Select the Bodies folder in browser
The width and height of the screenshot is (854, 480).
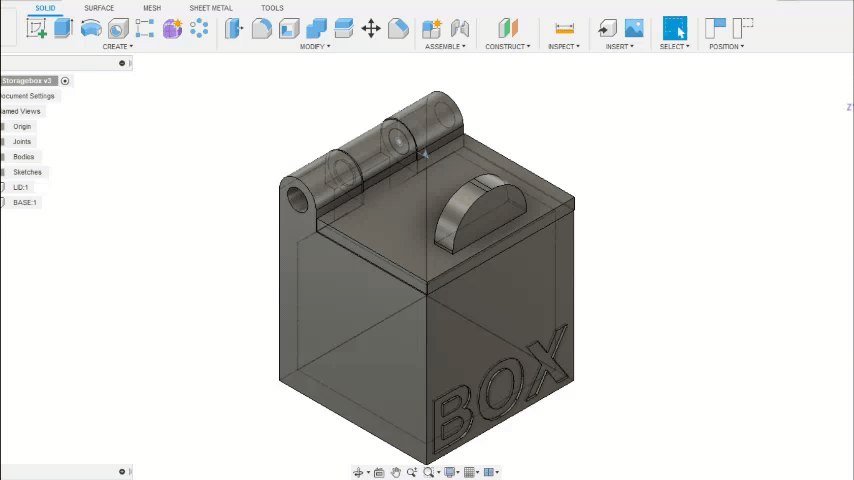coord(23,157)
